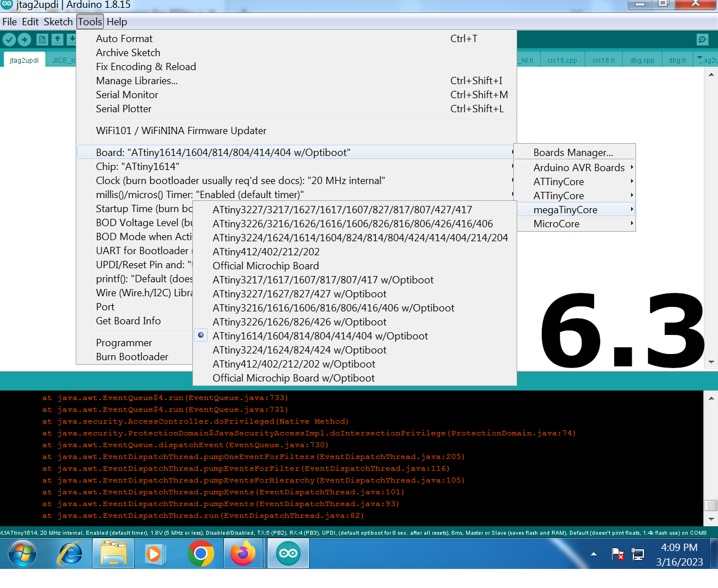The image size is (718, 588).
Task: Click console scrollbar up arrow
Action: (711, 398)
